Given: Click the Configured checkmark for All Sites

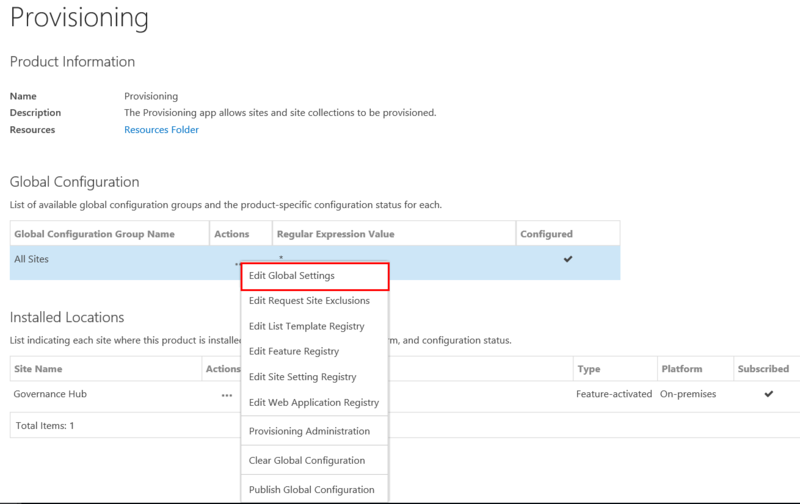Looking at the screenshot, I should coord(568,259).
